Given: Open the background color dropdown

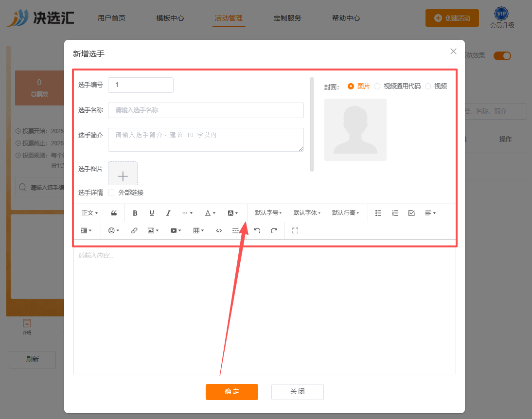Looking at the screenshot, I should tap(233, 213).
